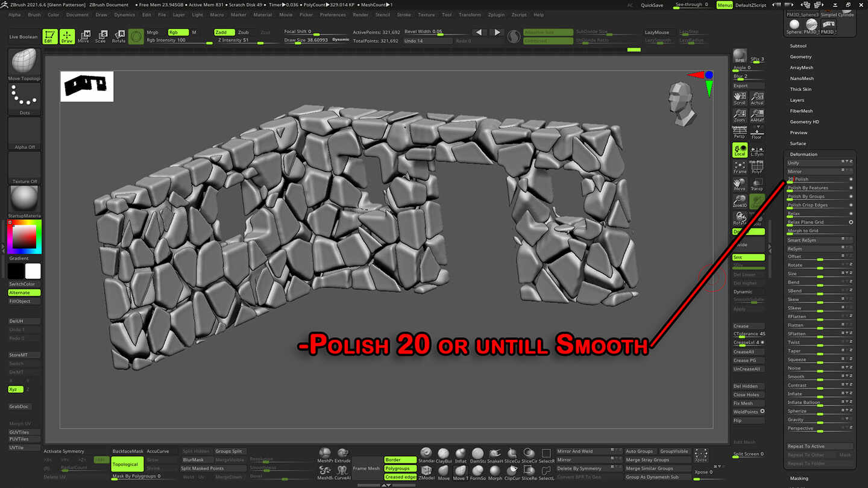868x488 pixels.
Task: Click the alpha thumbnail near canvas top-left
Action: [86, 86]
